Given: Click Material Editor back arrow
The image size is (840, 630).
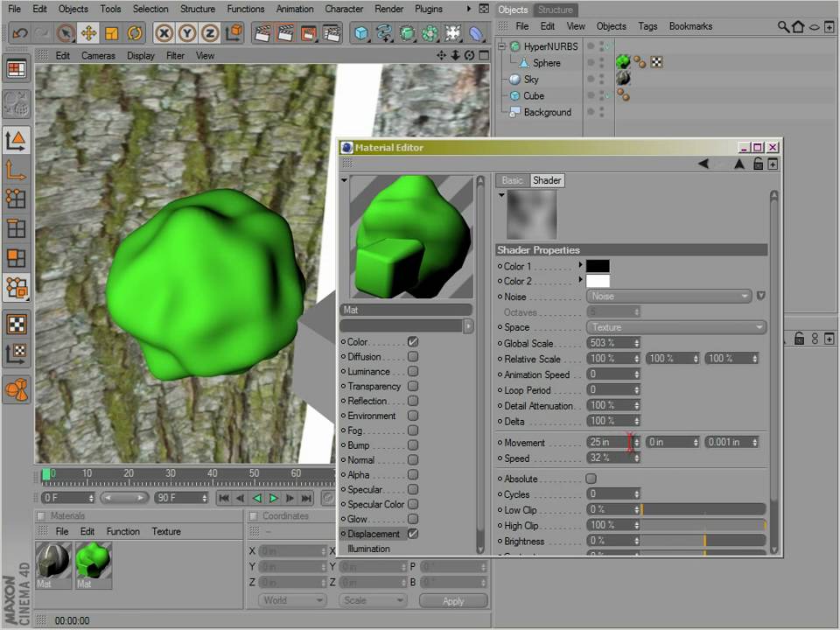Looking at the screenshot, I should click(x=703, y=164).
